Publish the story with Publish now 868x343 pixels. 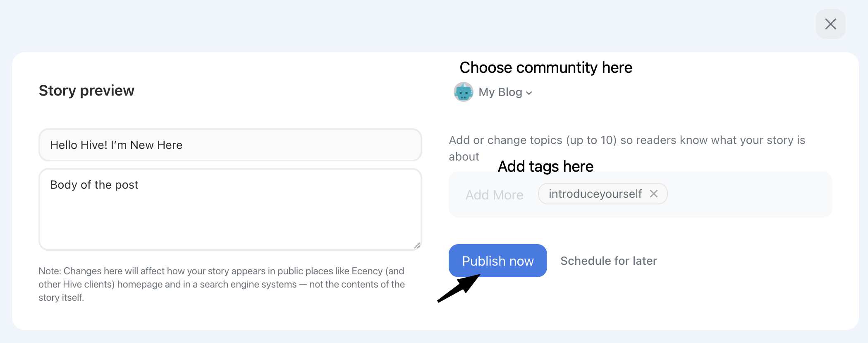498,261
